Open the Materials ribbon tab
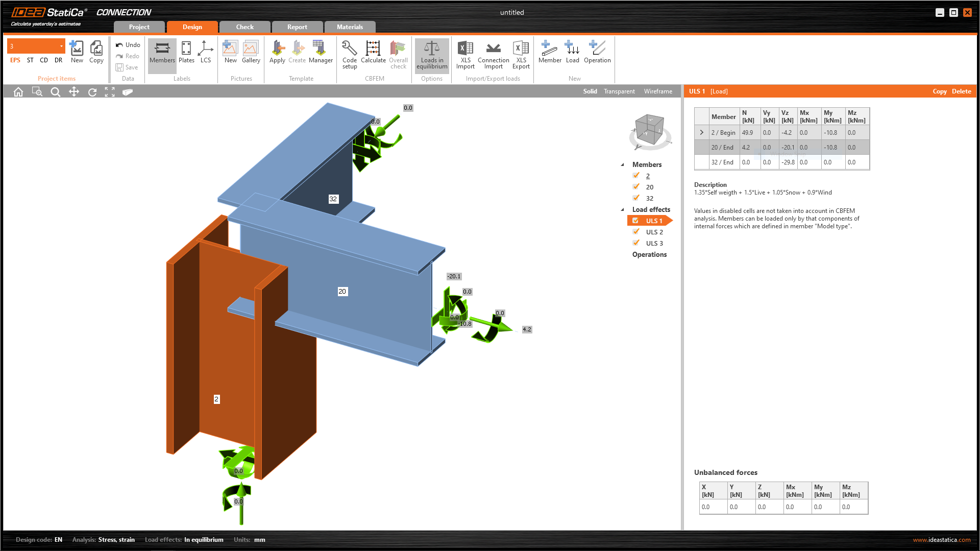The image size is (980, 551). pyautogui.click(x=350, y=27)
